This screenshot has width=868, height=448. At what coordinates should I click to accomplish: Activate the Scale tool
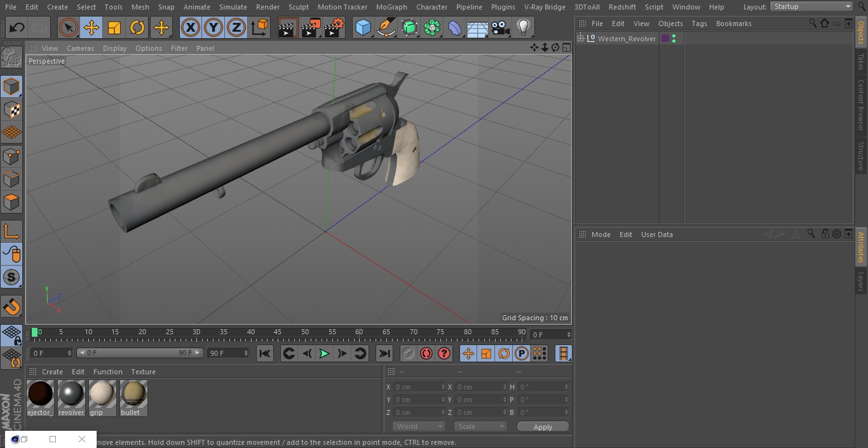click(x=114, y=27)
